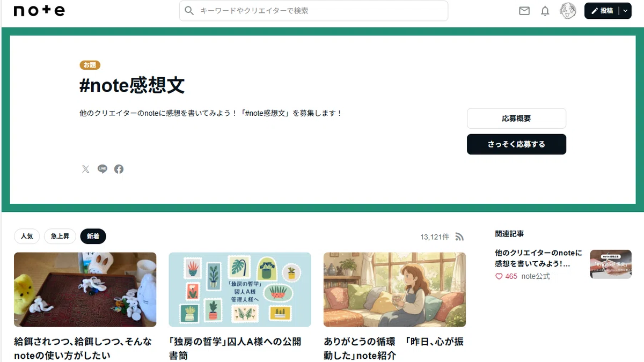Click the search magnifier icon
The height and width of the screenshot is (362, 644).
189,11
